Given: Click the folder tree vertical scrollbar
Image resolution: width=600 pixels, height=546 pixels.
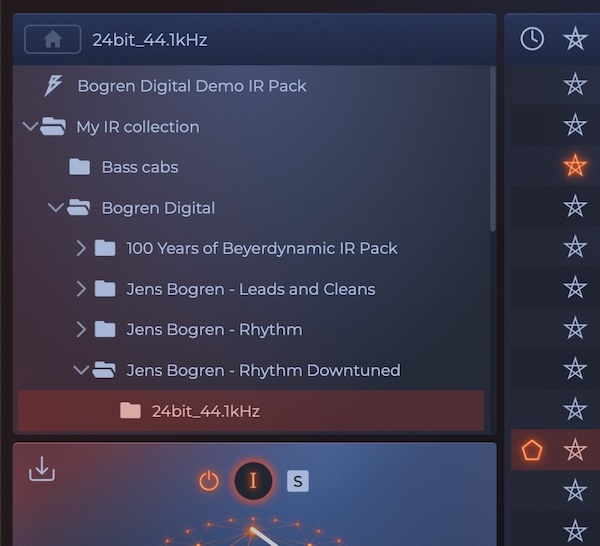Looking at the screenshot, I should (493, 148).
